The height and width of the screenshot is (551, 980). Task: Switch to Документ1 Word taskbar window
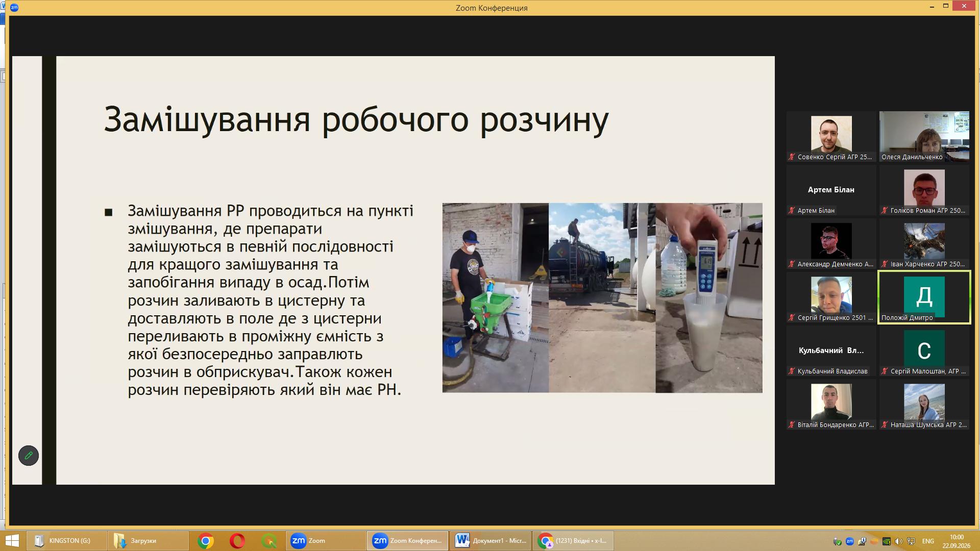tap(491, 541)
